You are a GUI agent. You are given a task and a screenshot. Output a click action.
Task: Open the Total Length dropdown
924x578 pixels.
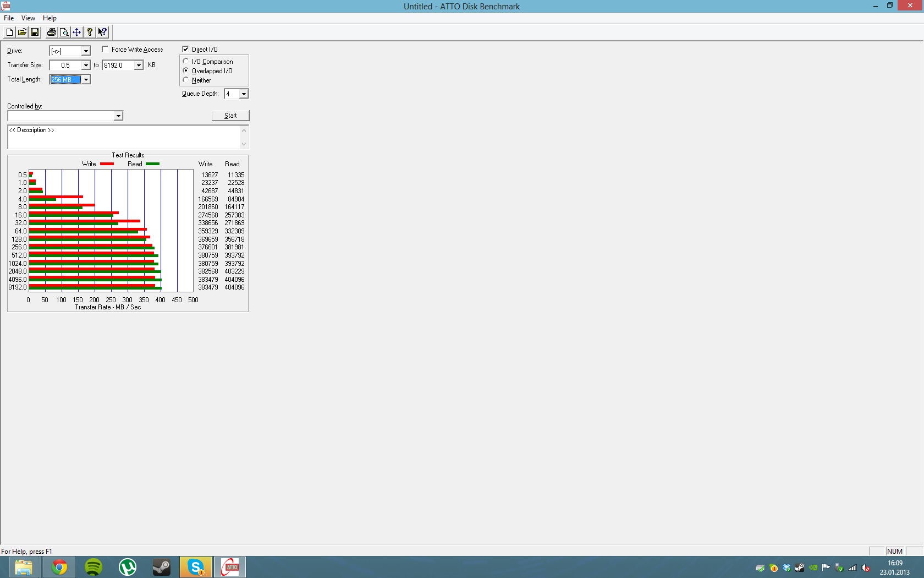click(86, 80)
